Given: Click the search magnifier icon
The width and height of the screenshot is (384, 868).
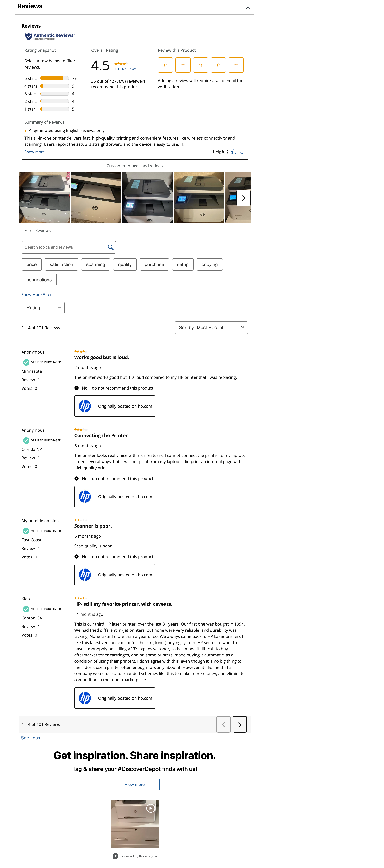Looking at the screenshot, I should [111, 247].
